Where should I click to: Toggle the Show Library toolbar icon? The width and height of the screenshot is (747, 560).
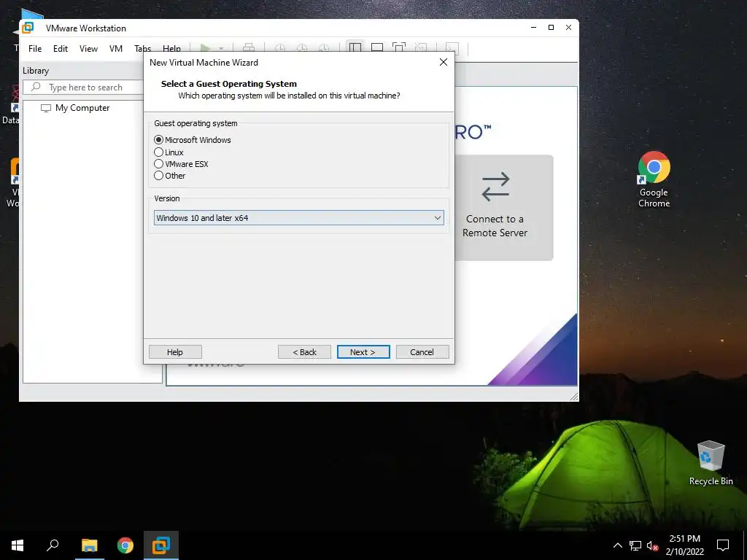[355, 47]
